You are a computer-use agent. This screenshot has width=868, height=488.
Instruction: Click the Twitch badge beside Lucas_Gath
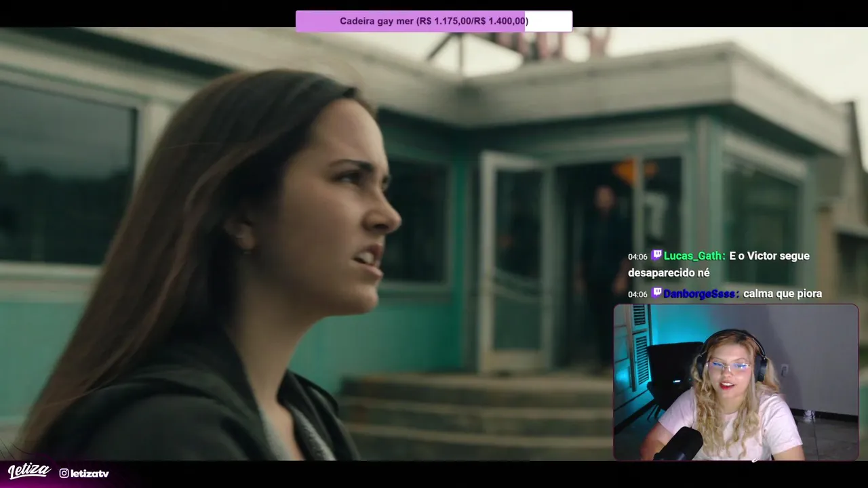click(x=656, y=256)
